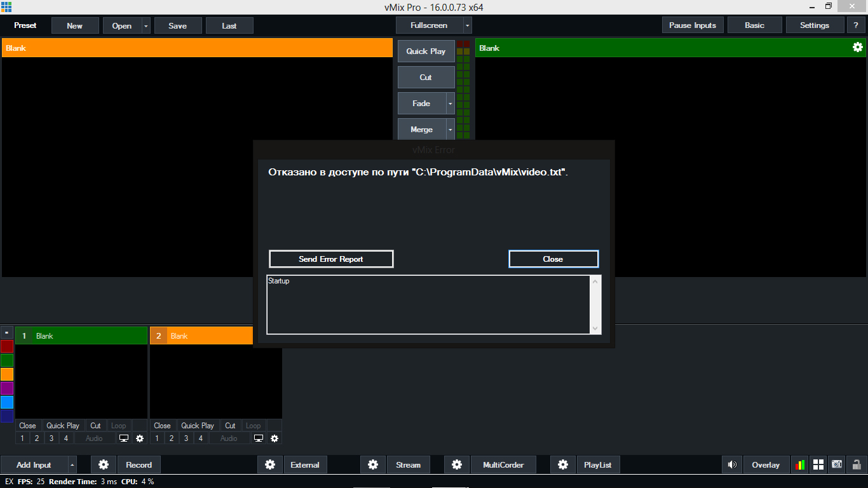Select the red color category swatch
Screen dimensions: 868x488
click(x=7, y=346)
